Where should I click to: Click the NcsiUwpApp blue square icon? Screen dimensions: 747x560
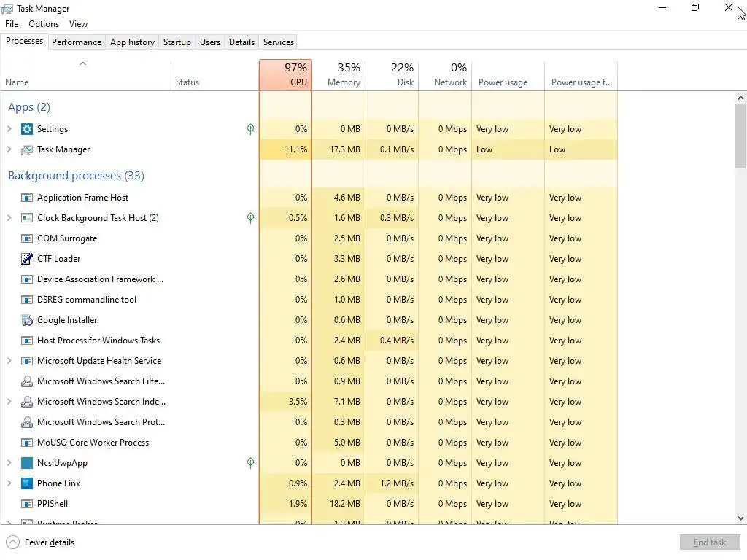point(27,463)
